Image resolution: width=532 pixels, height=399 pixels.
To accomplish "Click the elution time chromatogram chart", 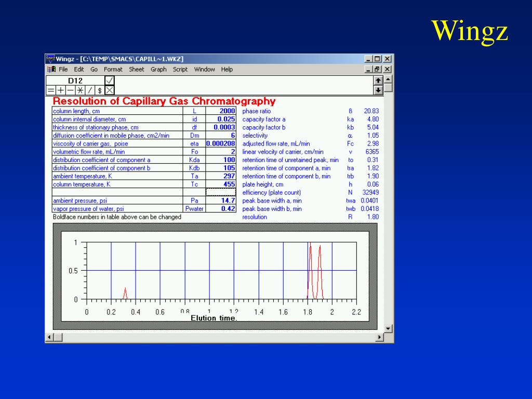I will [215, 276].
